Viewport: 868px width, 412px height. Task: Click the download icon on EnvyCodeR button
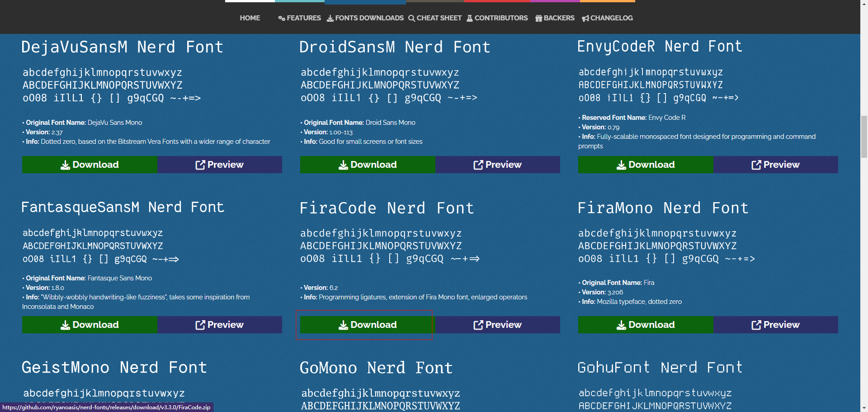621,165
